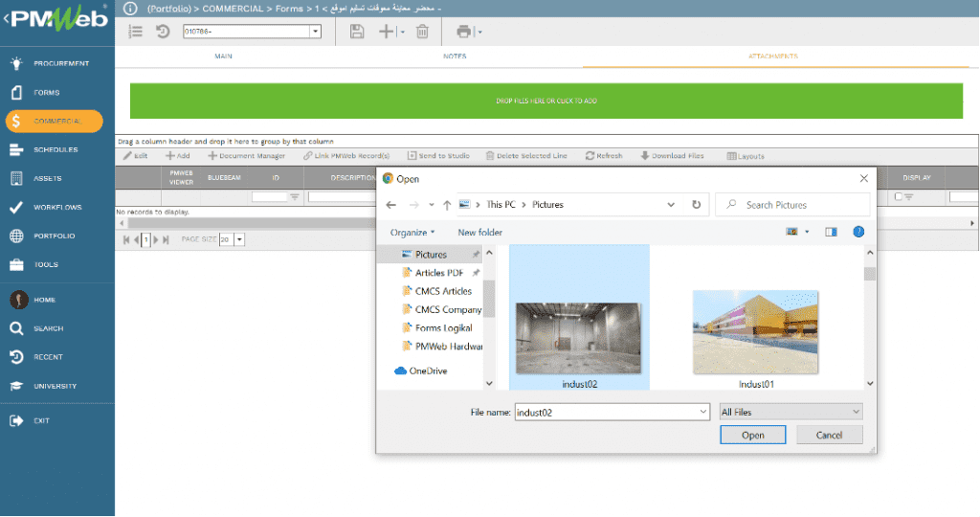
Task: Switch to the Notes tab
Action: point(455,56)
